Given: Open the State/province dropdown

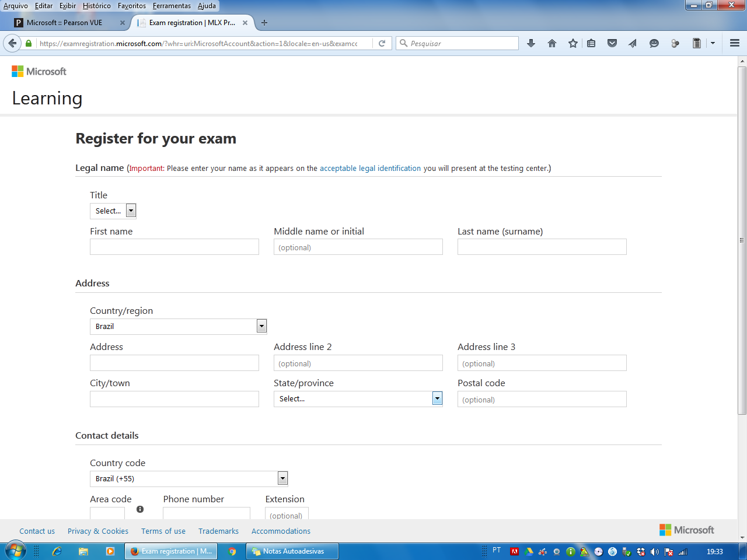Looking at the screenshot, I should pyautogui.click(x=358, y=398).
